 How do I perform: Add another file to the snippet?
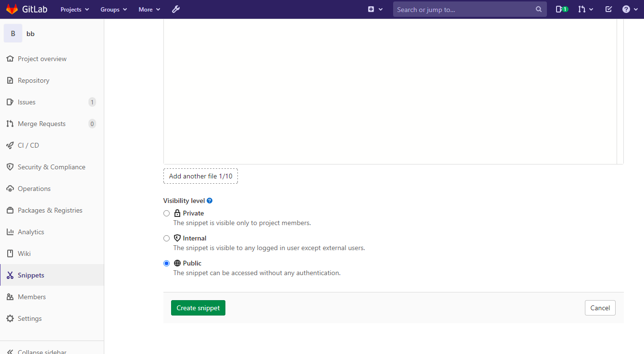(200, 176)
